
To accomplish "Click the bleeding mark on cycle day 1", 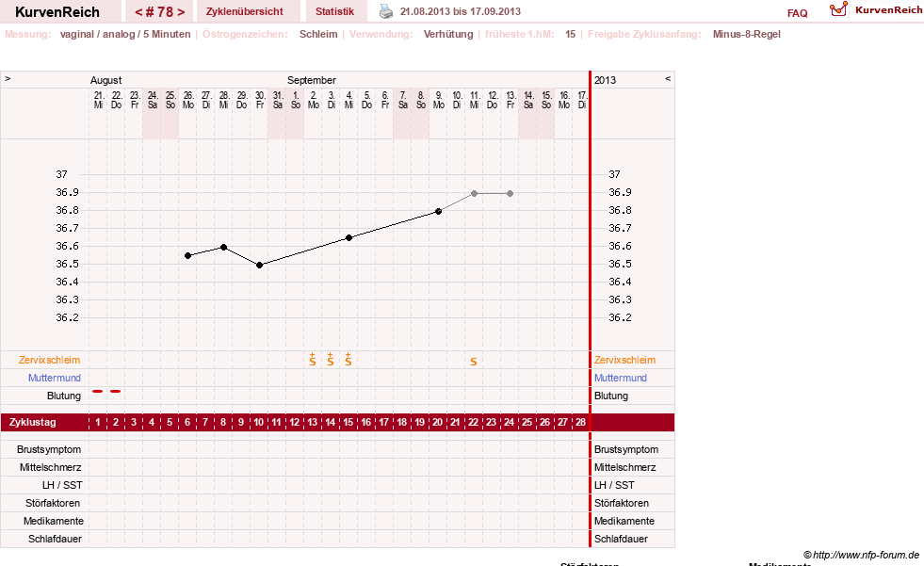I will tap(98, 391).
